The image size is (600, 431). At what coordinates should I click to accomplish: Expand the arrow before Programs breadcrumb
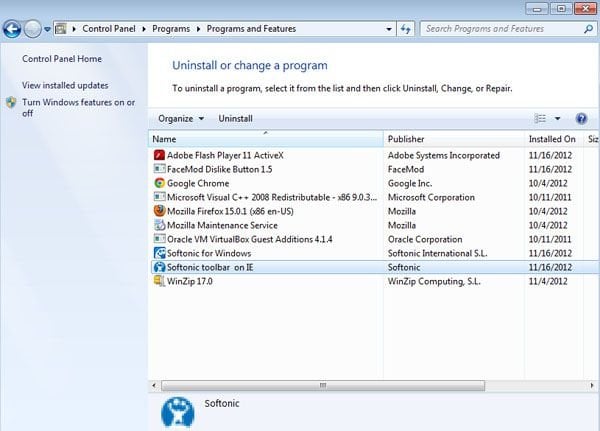(x=144, y=29)
